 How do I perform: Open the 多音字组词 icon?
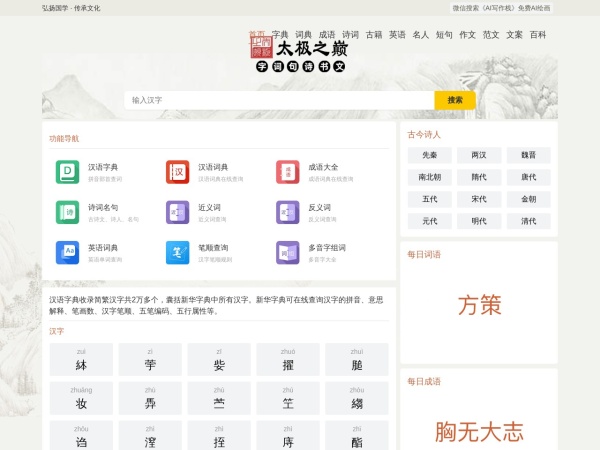click(287, 252)
